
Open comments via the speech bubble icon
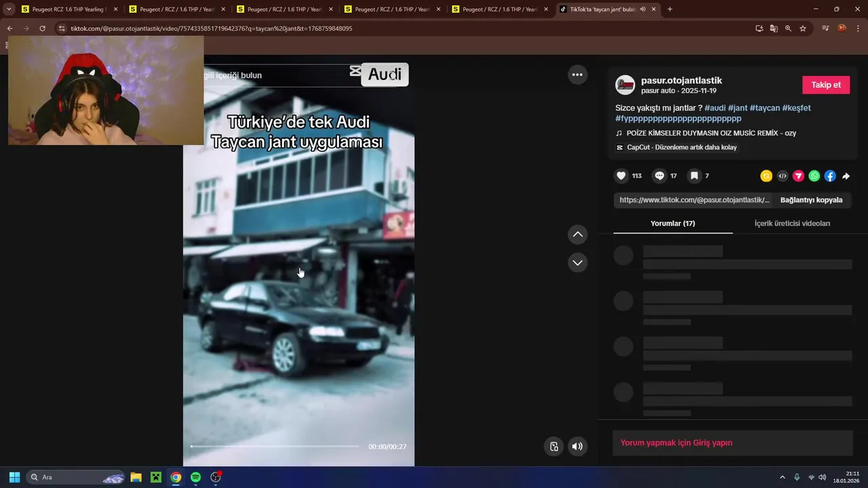tap(659, 176)
